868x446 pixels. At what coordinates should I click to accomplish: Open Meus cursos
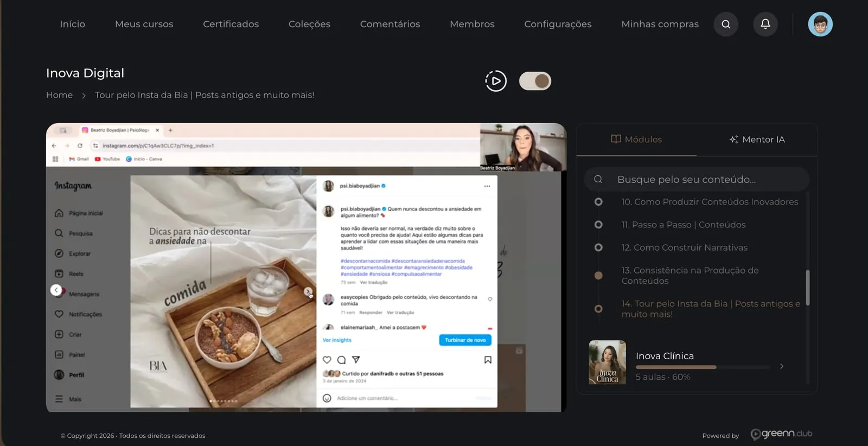[144, 24]
